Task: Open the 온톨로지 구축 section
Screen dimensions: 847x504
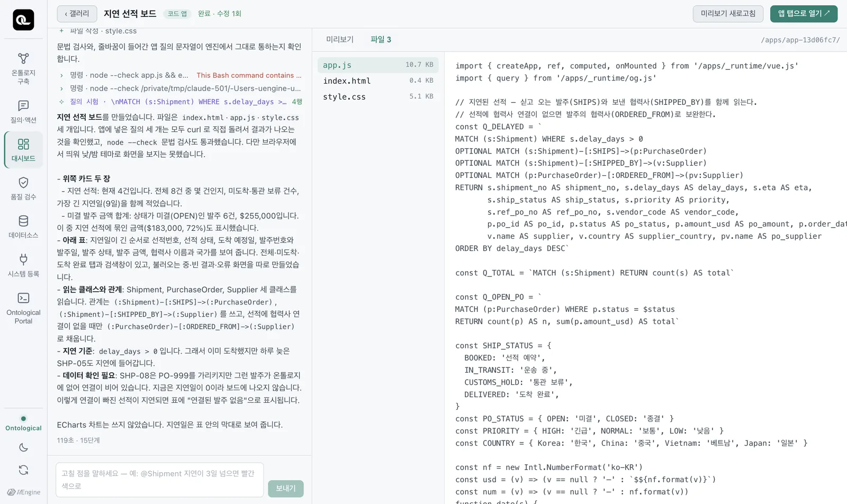Action: (x=23, y=69)
